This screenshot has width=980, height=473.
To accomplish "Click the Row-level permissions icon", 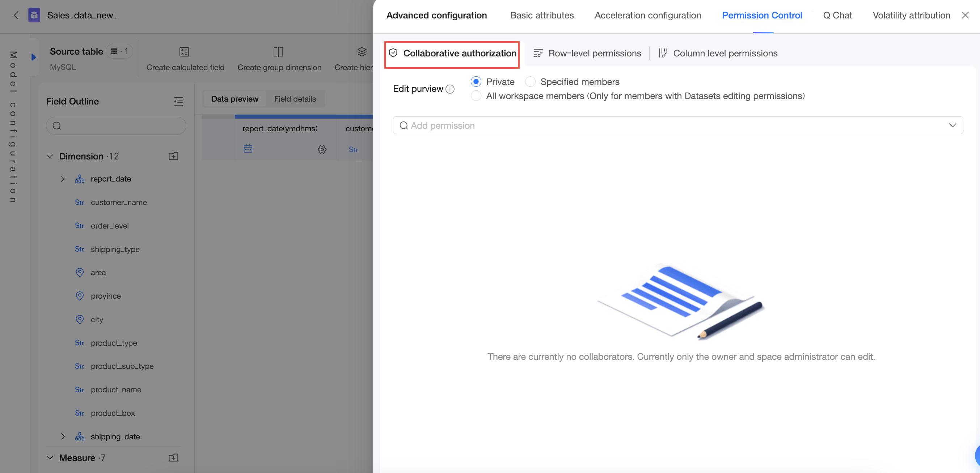I will [x=538, y=53].
